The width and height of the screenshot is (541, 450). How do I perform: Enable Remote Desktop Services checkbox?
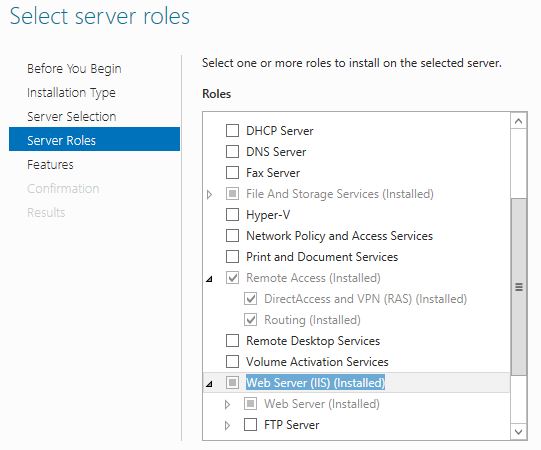coord(232,341)
